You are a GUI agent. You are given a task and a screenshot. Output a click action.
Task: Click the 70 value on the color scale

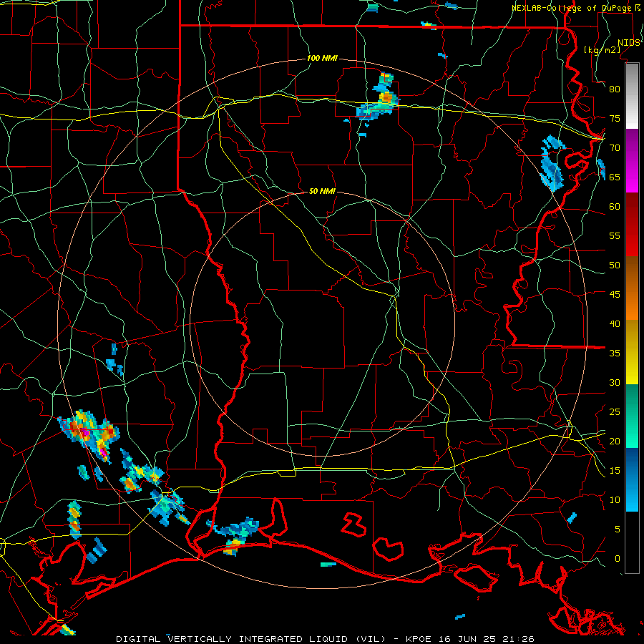(x=615, y=148)
